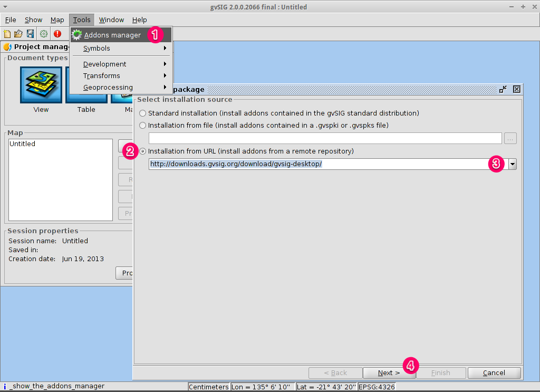Click the file path input field
Image resolution: width=540 pixels, height=392 pixels.
tap(325, 138)
